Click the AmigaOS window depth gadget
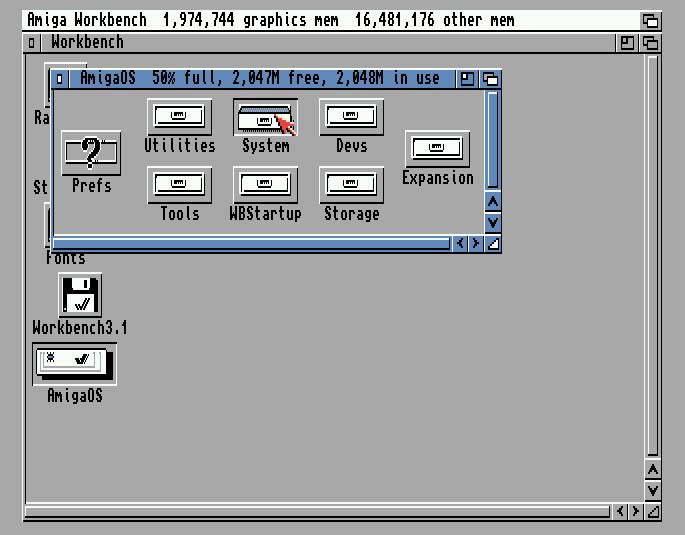685x535 pixels. click(x=490, y=78)
